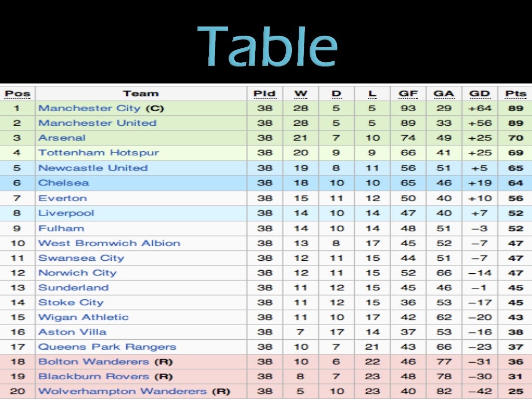
Task: Click the Queens Park Rangers link
Action: [107, 347]
